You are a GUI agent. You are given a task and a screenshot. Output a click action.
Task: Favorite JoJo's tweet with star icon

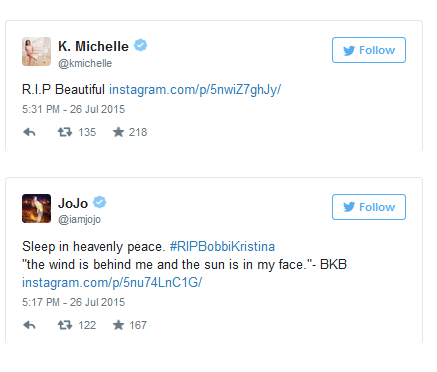[x=118, y=325]
